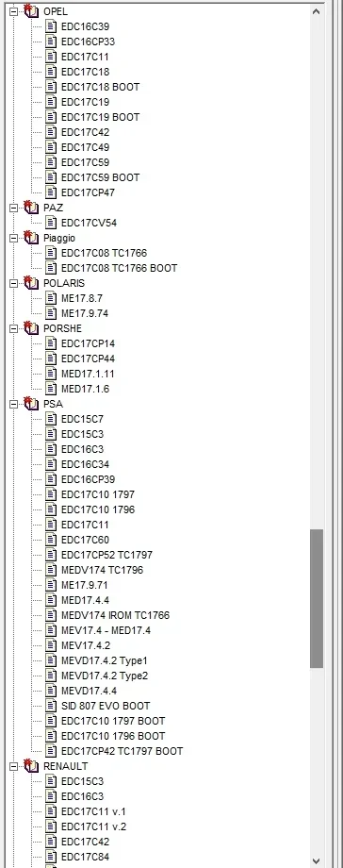This screenshot has width=343, height=868.
Task: Click the scrollbar down arrow
Action: click(317, 860)
